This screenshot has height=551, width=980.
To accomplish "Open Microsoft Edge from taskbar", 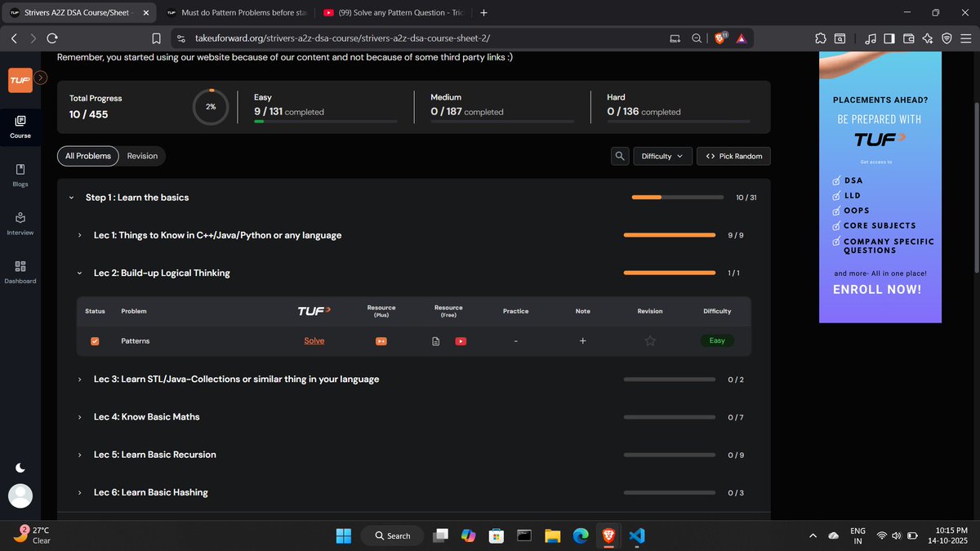I will point(581,535).
